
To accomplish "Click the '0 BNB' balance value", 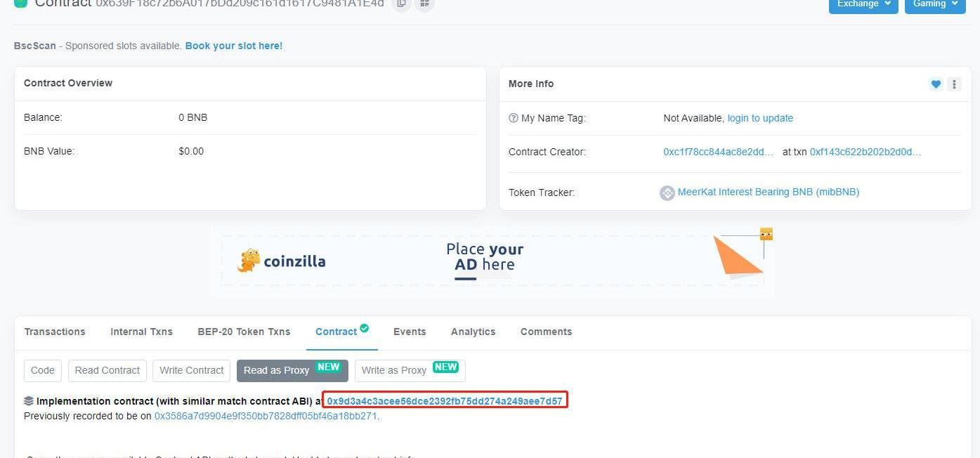I will click(x=193, y=117).
